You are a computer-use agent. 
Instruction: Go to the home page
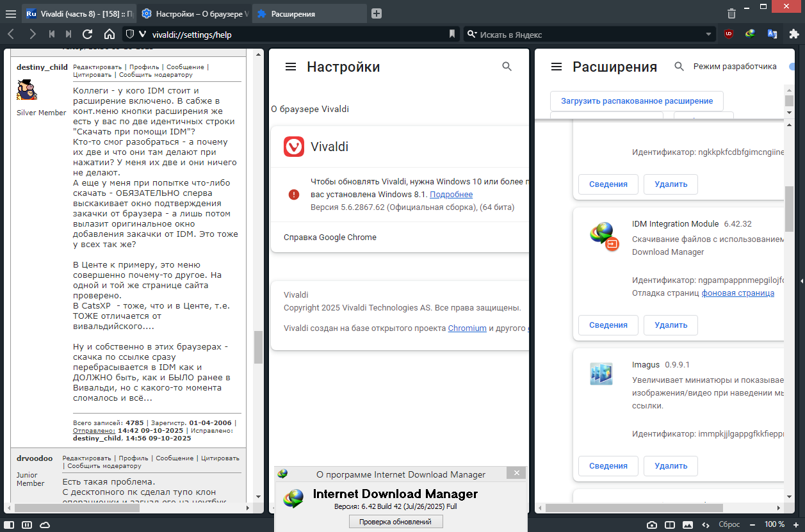pos(110,35)
